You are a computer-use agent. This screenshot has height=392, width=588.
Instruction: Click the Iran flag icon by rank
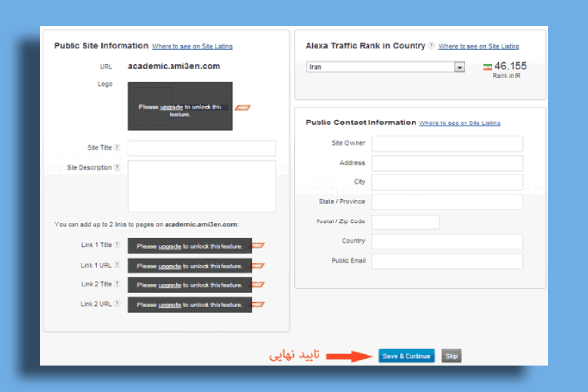(486, 66)
